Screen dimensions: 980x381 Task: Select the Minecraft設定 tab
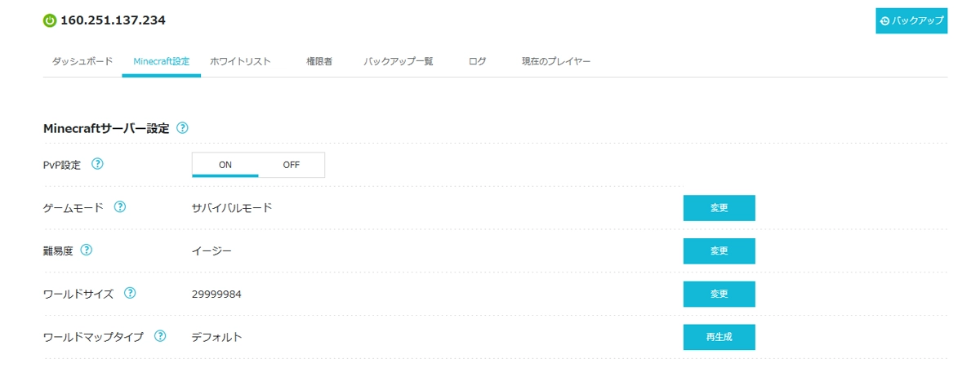(x=161, y=62)
